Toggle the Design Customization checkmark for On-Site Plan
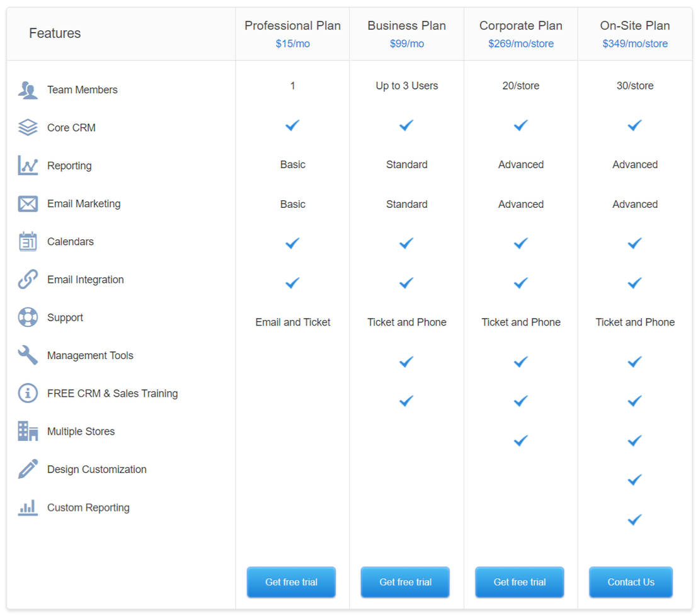This screenshot has height=616, width=698. coord(634,479)
